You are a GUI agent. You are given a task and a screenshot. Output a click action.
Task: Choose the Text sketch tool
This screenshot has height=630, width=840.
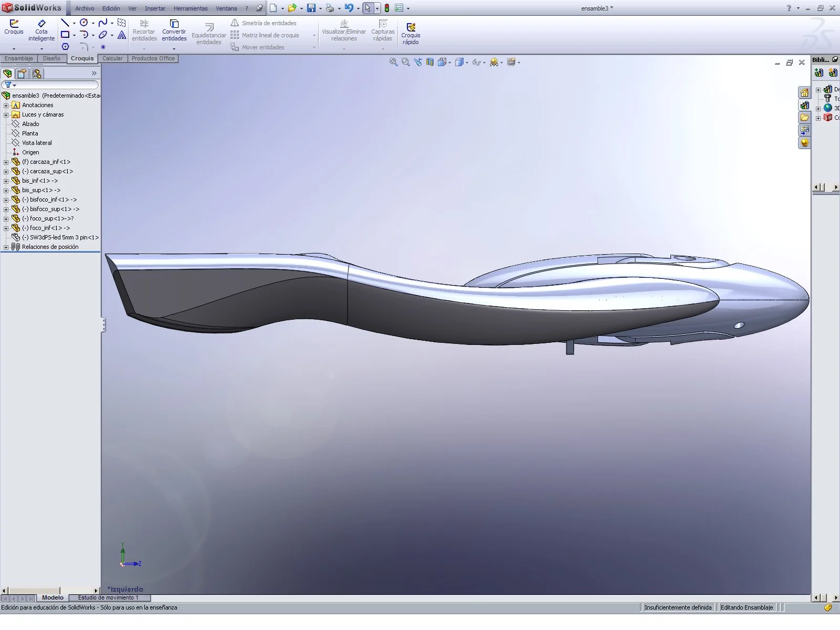click(x=122, y=35)
